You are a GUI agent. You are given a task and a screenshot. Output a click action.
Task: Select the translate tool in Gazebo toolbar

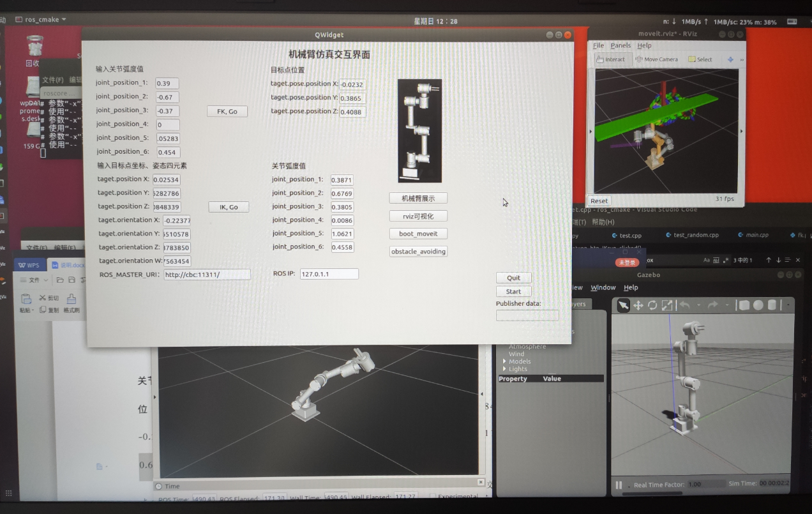tap(638, 305)
